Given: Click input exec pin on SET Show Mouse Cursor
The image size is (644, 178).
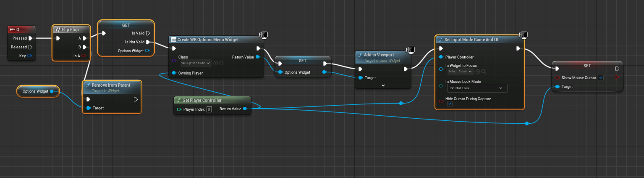Looking at the screenshot, I should (x=557, y=69).
